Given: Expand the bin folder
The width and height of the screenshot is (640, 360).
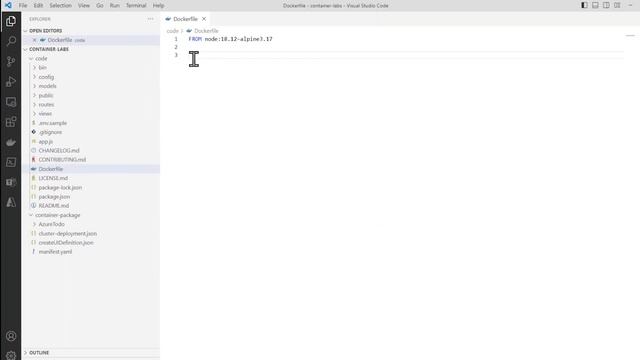Looking at the screenshot, I should (x=34, y=68).
